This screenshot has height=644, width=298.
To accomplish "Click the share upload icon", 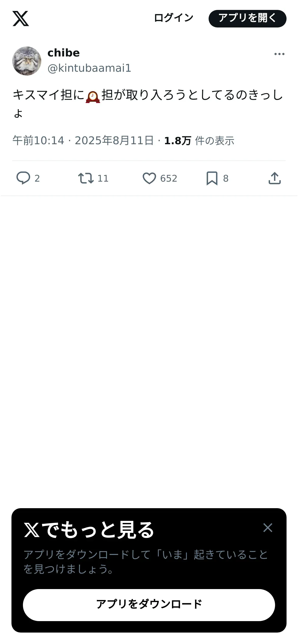I will click(275, 178).
